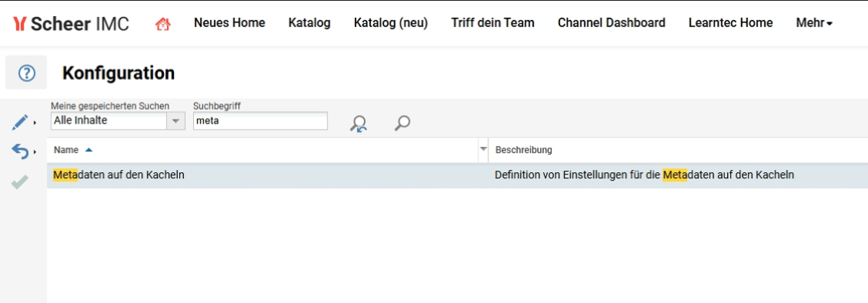Open the Name column dropdown arrow

483,149
